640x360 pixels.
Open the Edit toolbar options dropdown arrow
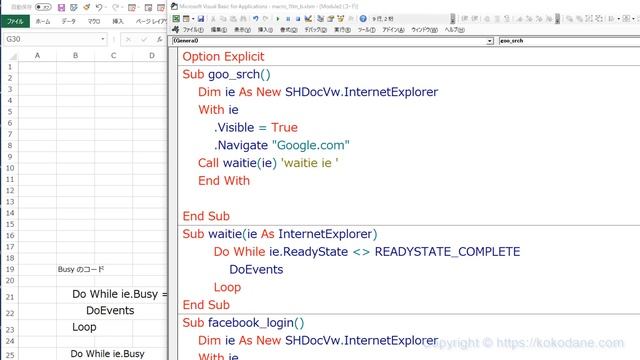point(557,19)
